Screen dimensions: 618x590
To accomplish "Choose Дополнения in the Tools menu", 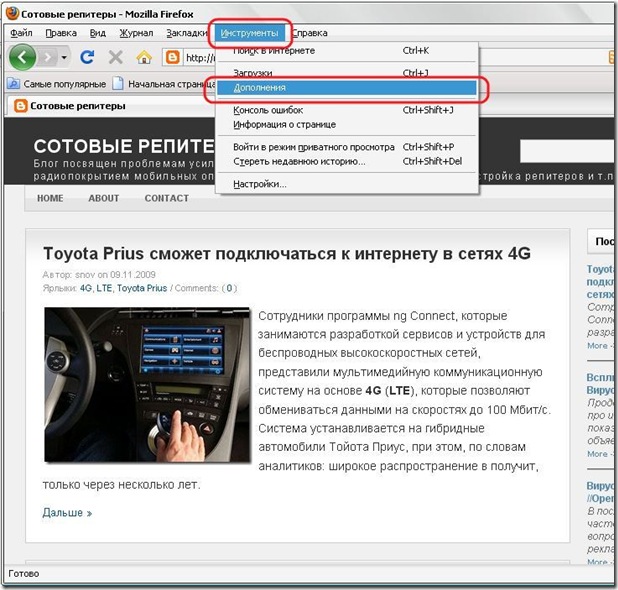I will pyautogui.click(x=347, y=88).
